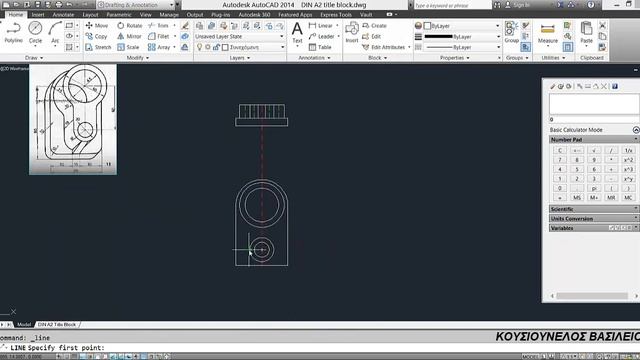This screenshot has height=360, width=640.
Task: Click the Array tool
Action: (159, 47)
